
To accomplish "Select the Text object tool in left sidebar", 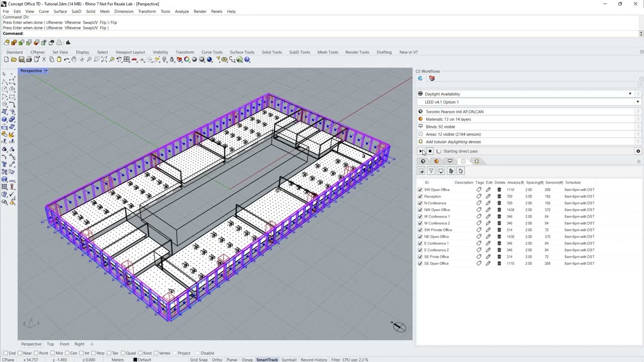I will [x=5, y=164].
